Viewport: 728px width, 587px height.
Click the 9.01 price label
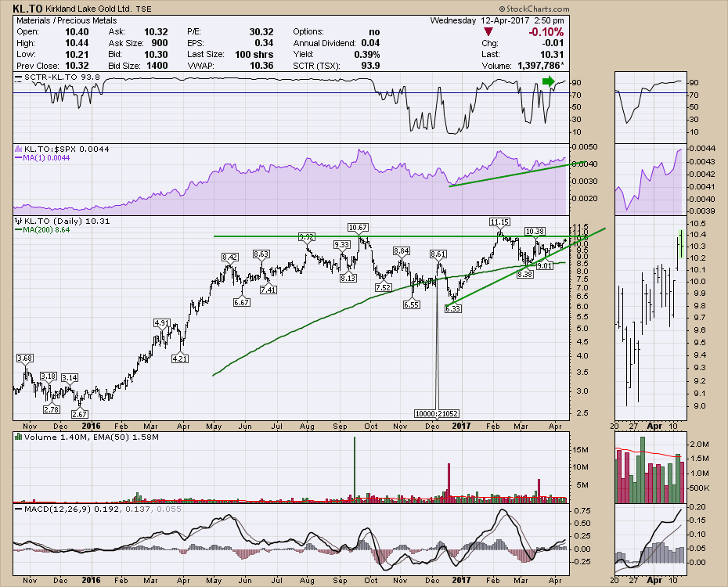(545, 265)
